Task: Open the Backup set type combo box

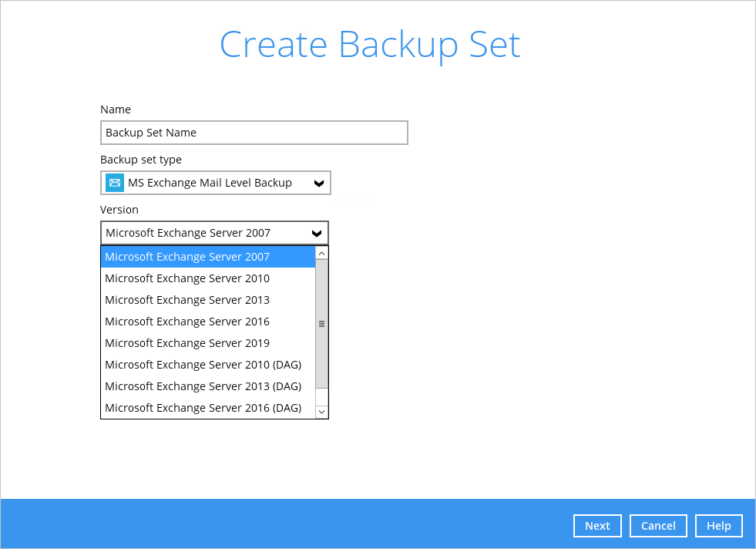Action: pyautogui.click(x=216, y=183)
